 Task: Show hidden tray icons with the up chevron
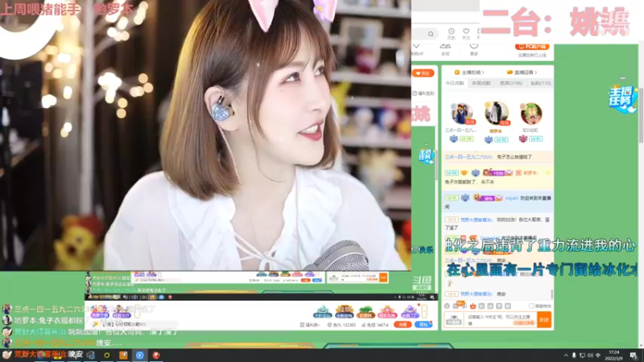pos(566,356)
